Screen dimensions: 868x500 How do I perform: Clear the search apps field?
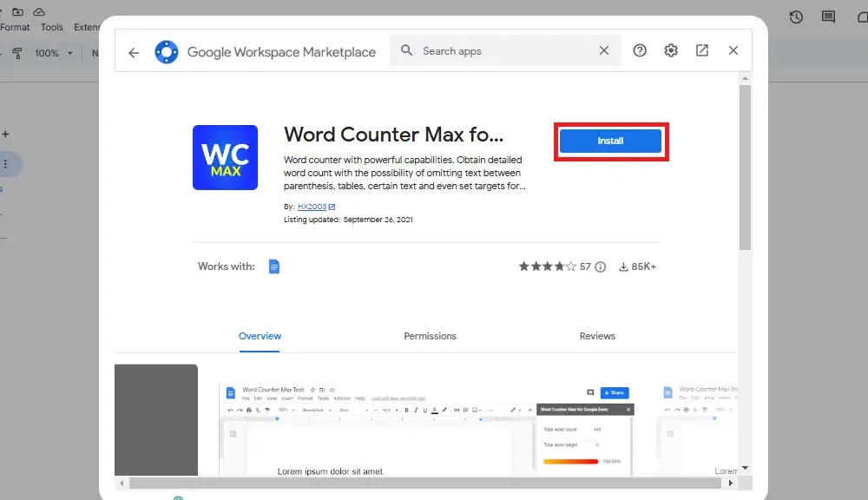point(604,50)
